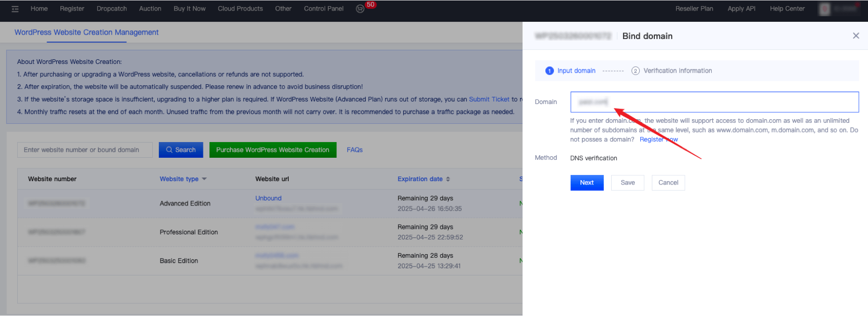Image resolution: width=868 pixels, height=316 pixels.
Task: Open Apply API link
Action: coord(741,9)
